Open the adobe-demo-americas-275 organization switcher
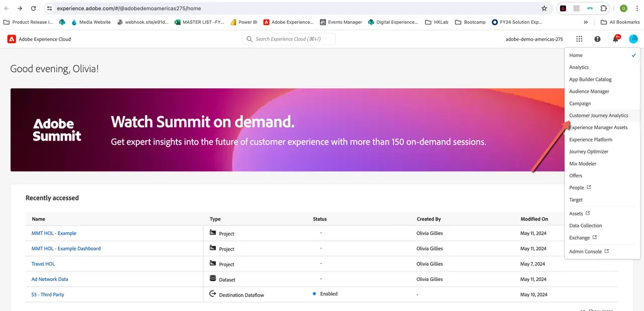This screenshot has width=644, height=311. tap(534, 39)
